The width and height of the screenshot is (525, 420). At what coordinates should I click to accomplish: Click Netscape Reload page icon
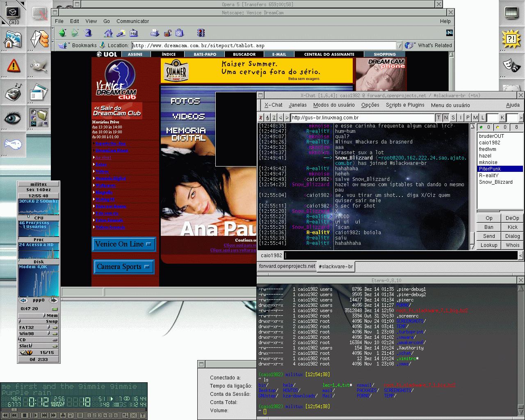click(x=87, y=33)
